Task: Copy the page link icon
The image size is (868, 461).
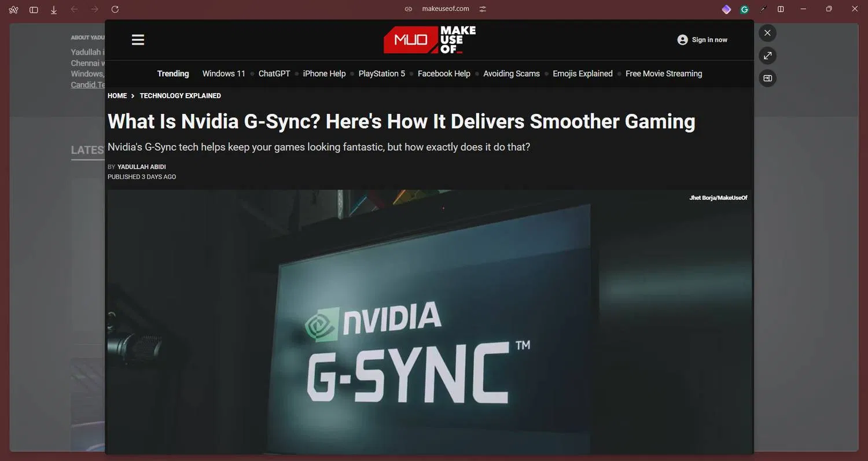Action: [x=409, y=9]
